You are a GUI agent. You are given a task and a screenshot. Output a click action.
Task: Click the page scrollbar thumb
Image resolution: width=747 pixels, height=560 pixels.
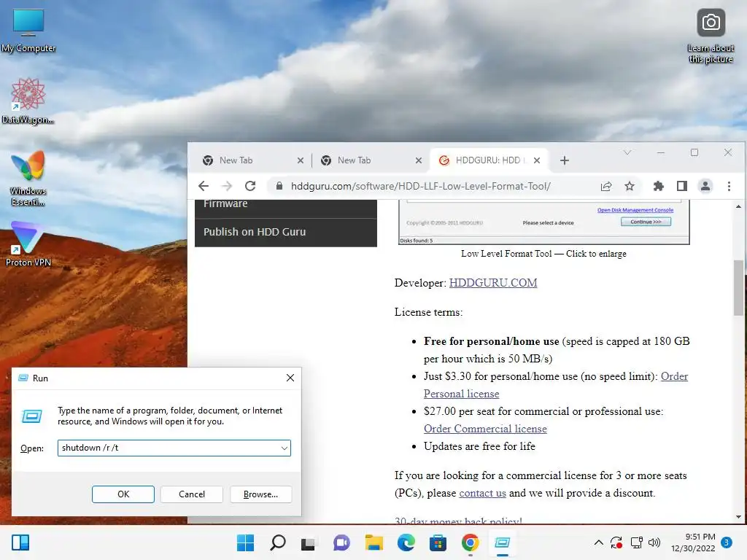(738, 287)
